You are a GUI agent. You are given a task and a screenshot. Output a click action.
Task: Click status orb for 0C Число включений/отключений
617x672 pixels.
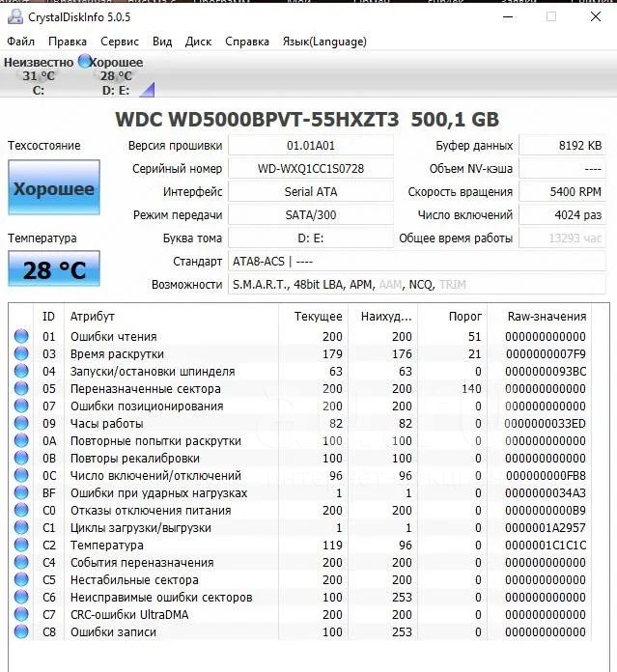tap(21, 475)
